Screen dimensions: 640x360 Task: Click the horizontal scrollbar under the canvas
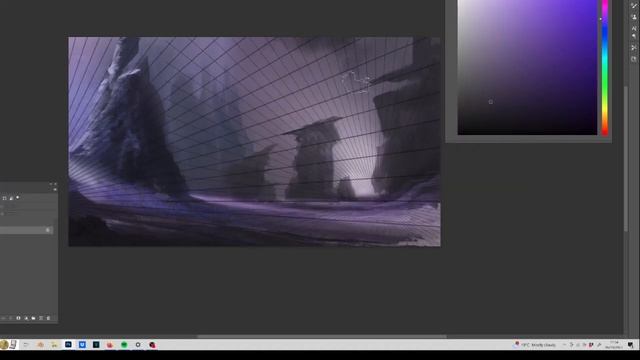tap(322, 337)
